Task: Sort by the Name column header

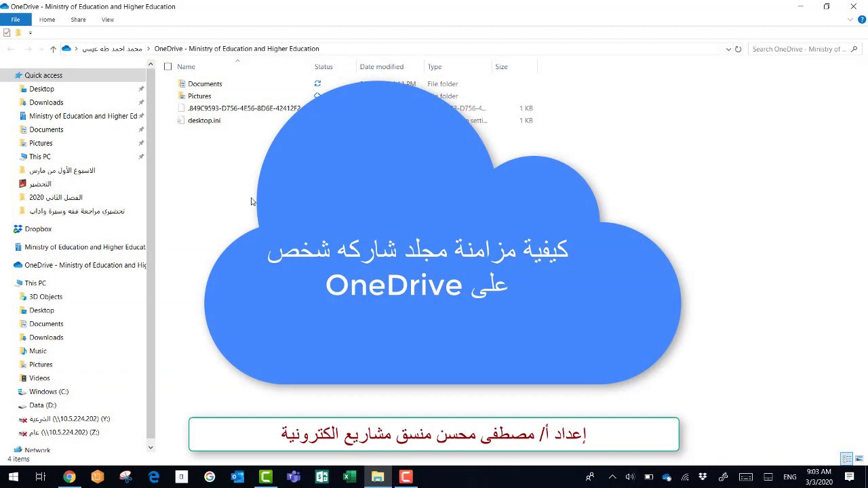Action: tap(186, 66)
